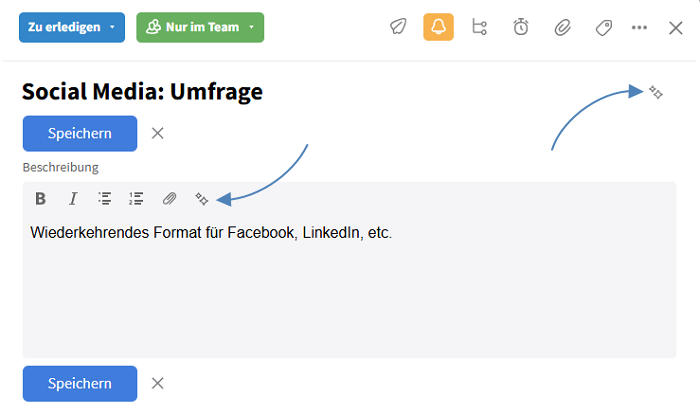Screen dimensions: 700x414
Task: Click the AI sparkle icon in editor toolbar
Action: (x=201, y=198)
